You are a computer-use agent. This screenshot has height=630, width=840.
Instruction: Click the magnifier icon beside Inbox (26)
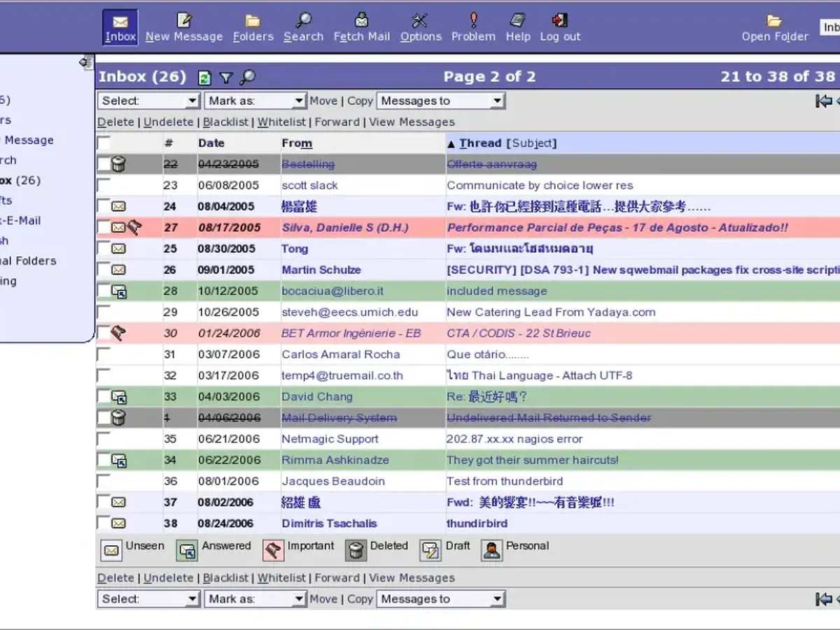[247, 78]
